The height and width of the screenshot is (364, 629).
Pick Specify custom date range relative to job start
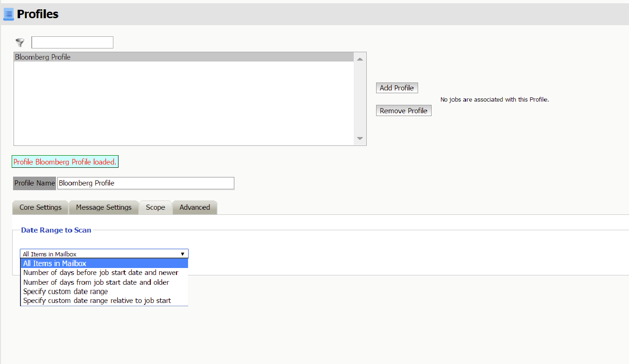pos(104,301)
